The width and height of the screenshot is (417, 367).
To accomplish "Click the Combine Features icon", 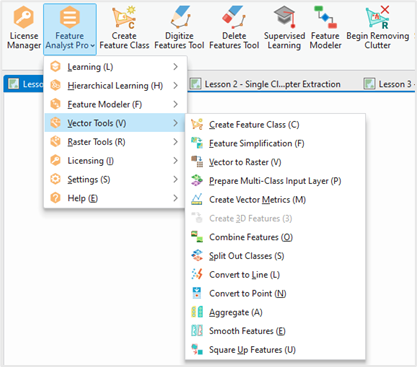I will click(x=197, y=237).
